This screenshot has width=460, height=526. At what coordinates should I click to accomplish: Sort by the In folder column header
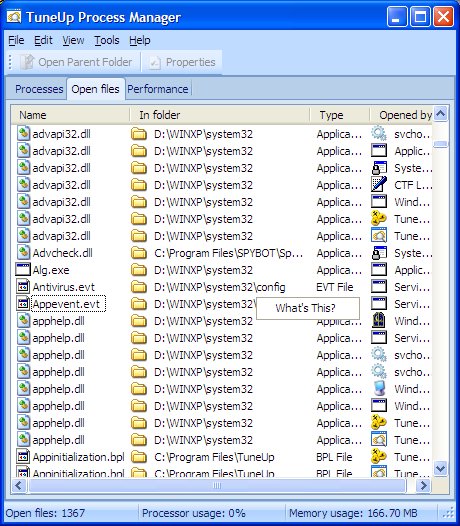(x=219, y=115)
